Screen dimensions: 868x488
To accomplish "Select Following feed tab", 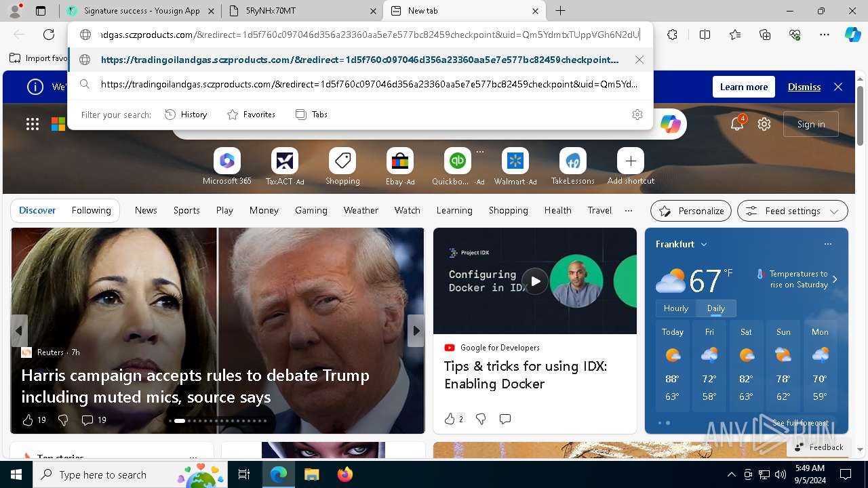I will tap(91, 211).
